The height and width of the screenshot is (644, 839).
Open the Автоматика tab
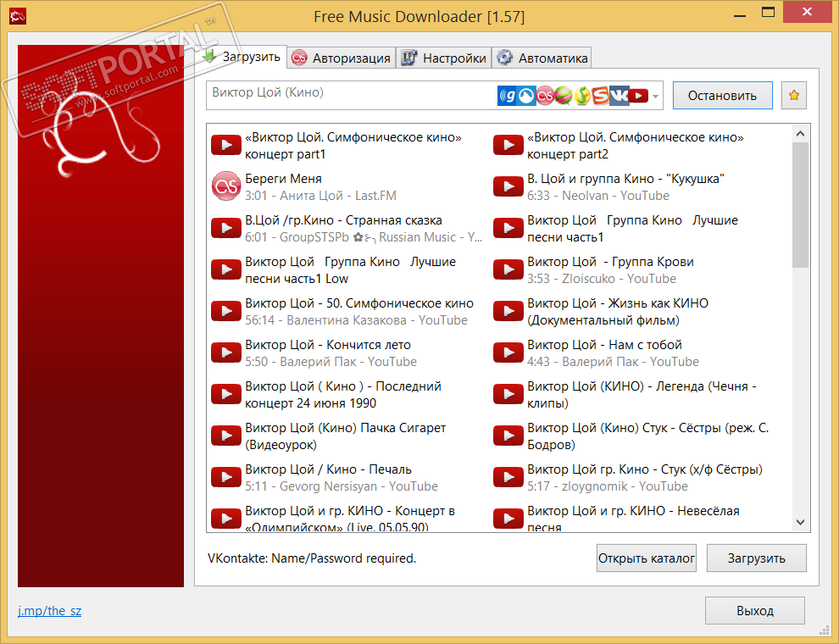pos(542,58)
